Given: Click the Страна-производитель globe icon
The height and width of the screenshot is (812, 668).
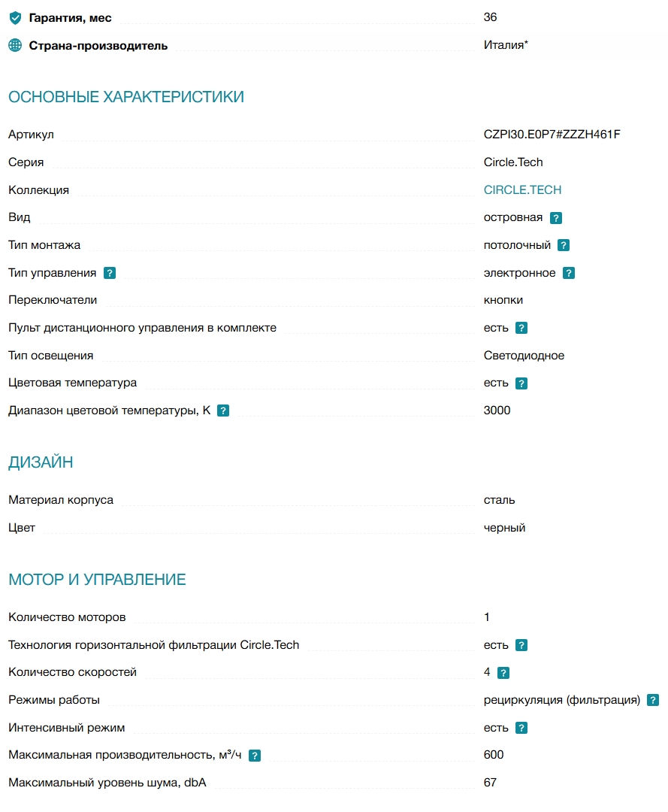Looking at the screenshot, I should coord(16,46).
